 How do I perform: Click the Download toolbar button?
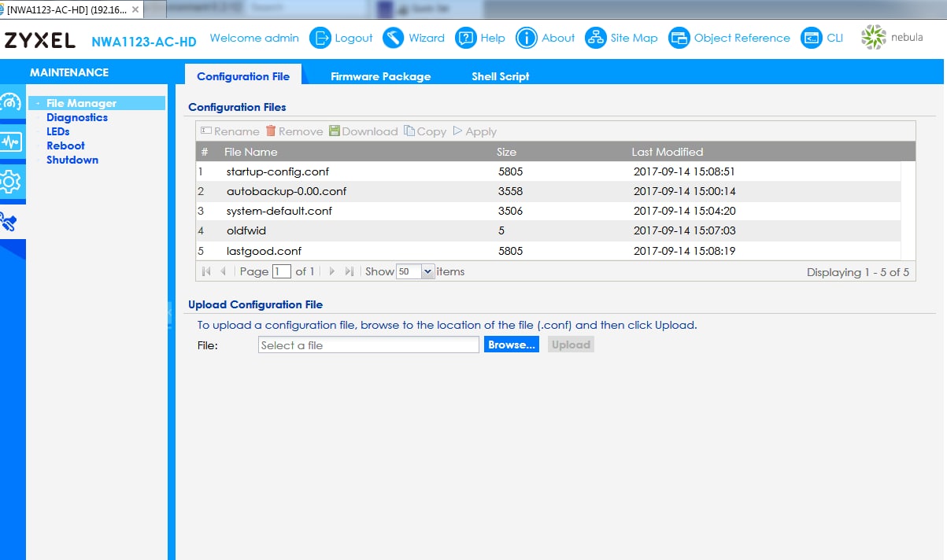point(363,131)
